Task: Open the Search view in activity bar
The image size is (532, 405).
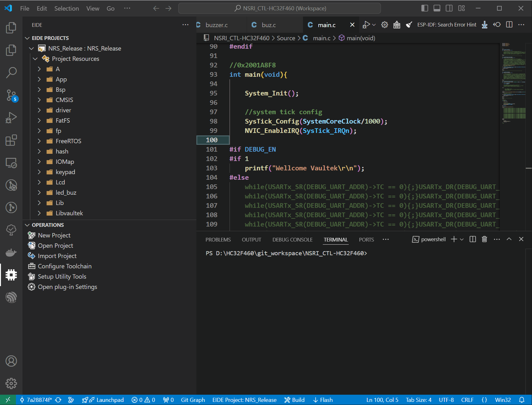Action: point(11,72)
